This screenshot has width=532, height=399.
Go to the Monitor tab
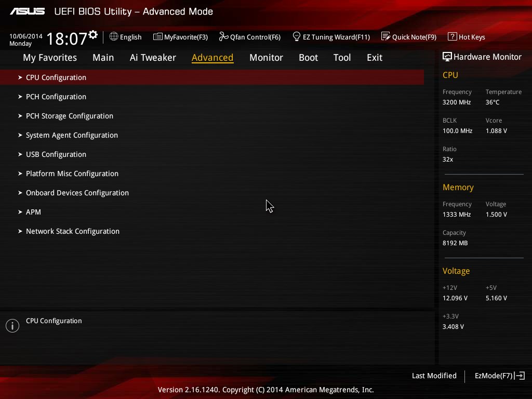pyautogui.click(x=266, y=58)
